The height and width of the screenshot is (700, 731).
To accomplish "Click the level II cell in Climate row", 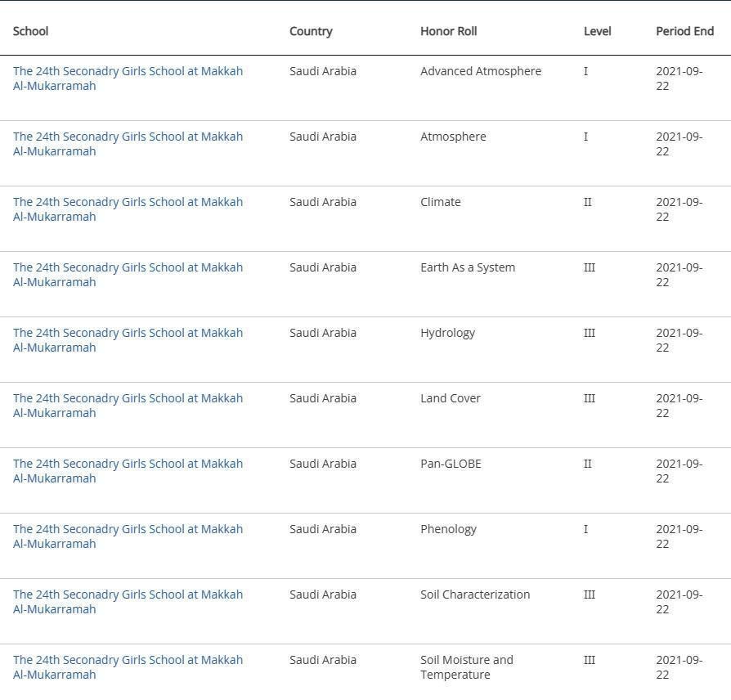I will coord(587,202).
